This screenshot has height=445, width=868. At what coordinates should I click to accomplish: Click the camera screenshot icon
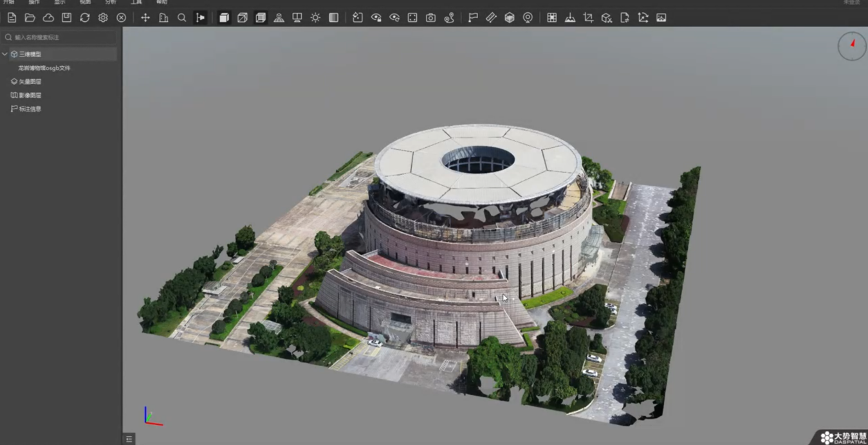[430, 18]
